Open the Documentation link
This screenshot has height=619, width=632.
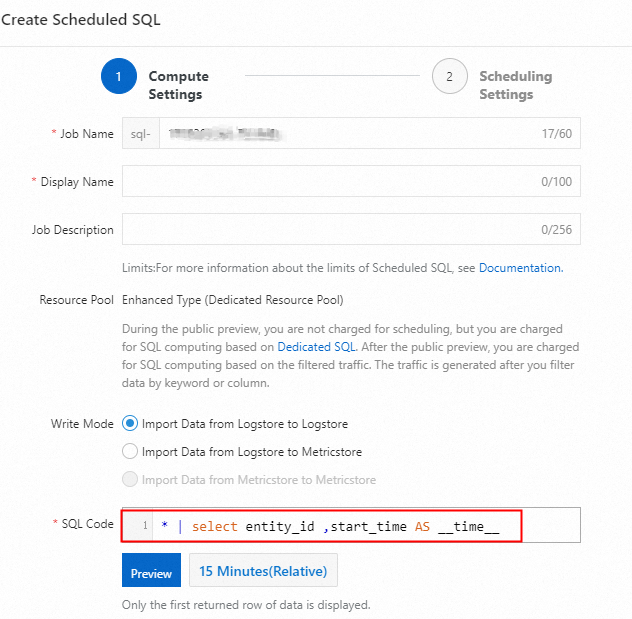521,268
